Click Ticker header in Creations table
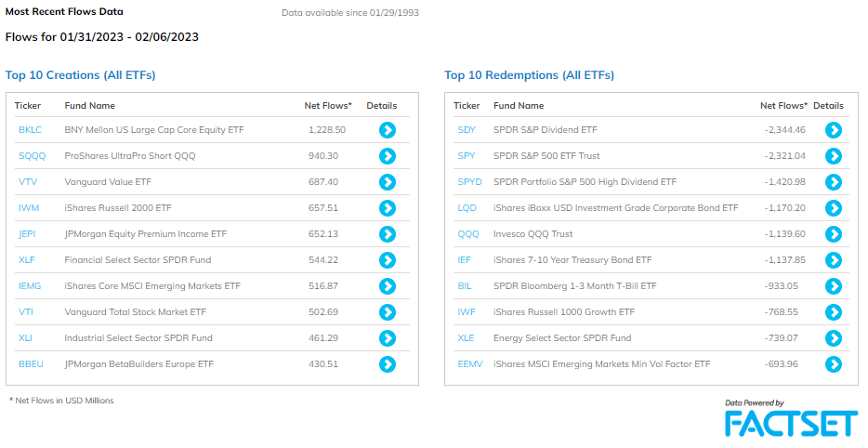868x448 pixels. (x=28, y=106)
